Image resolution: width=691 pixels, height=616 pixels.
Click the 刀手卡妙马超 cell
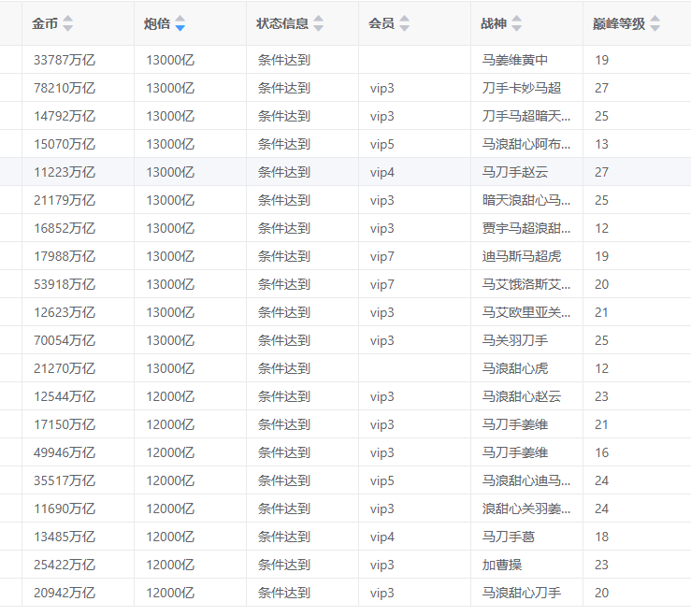[x=521, y=88]
